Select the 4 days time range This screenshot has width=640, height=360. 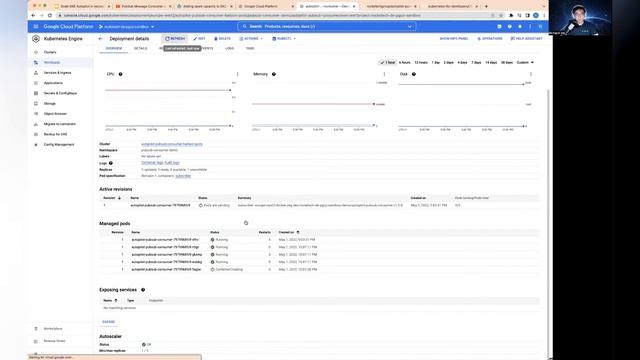pyautogui.click(x=462, y=62)
